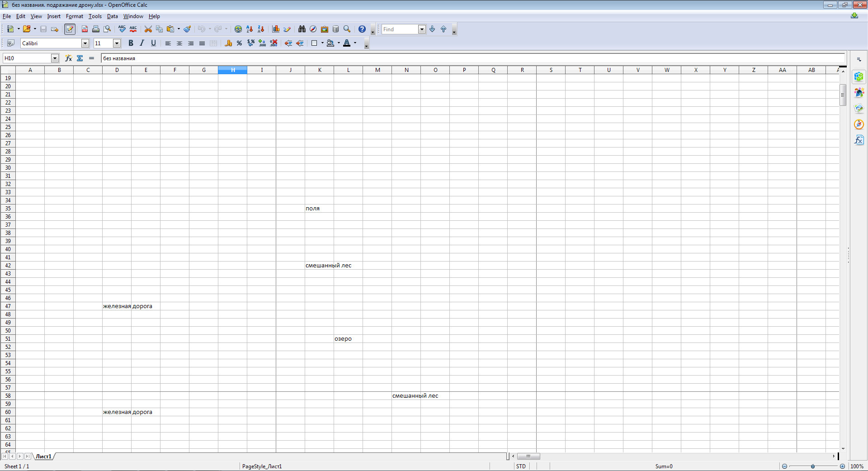This screenshot has width=868, height=471.
Task: Export directly as PDF
Action: 85,29
